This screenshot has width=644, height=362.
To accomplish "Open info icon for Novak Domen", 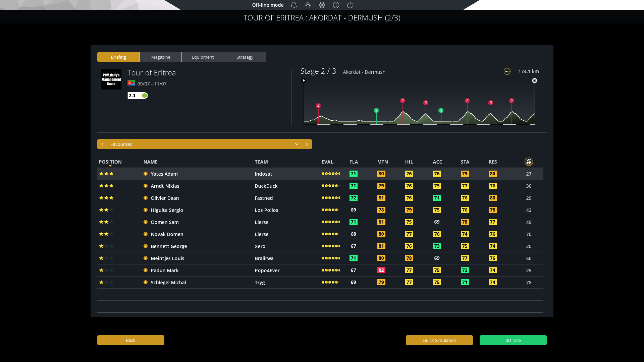I will 146,234.
